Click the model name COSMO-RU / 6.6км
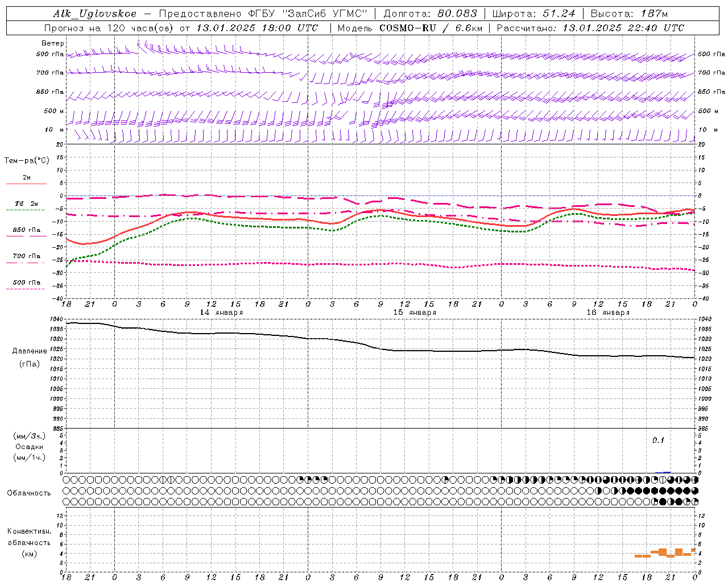 (x=431, y=28)
